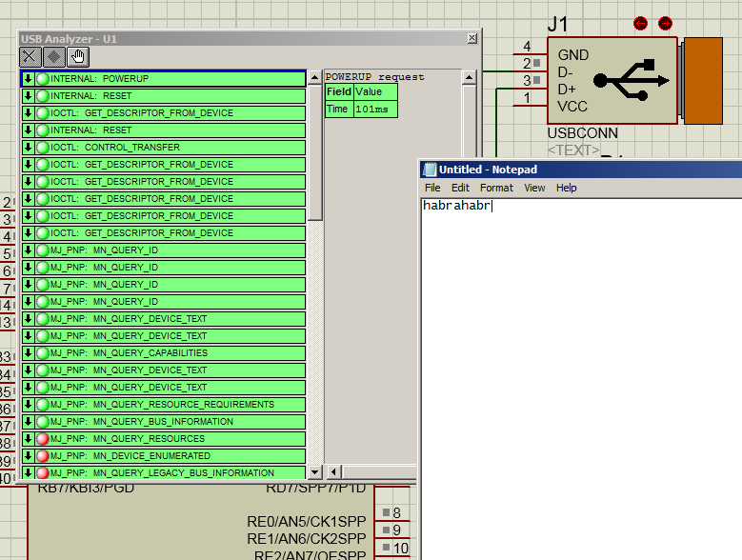Expand the IOCTL: CONTROL_TRANSFER entry arrow
This screenshot has width=742, height=560.
click(29, 148)
